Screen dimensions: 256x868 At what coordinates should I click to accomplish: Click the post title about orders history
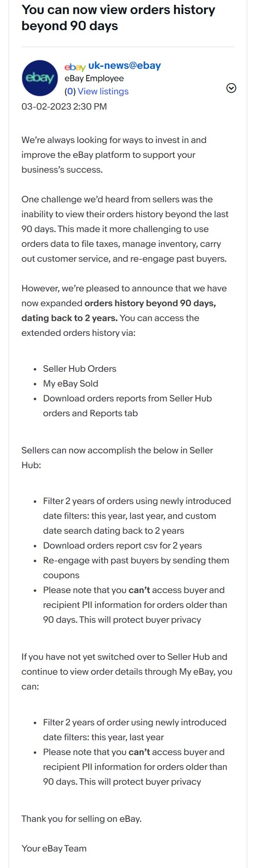[x=118, y=18]
